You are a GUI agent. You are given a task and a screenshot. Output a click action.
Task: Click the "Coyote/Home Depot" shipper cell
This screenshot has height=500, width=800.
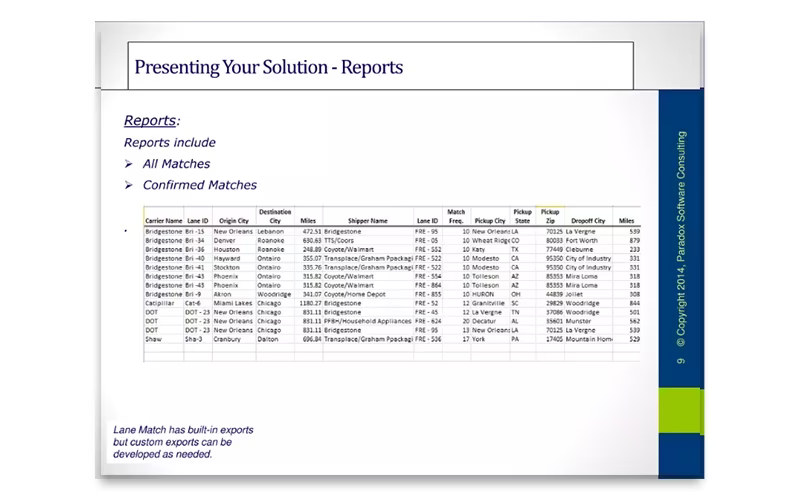point(355,294)
